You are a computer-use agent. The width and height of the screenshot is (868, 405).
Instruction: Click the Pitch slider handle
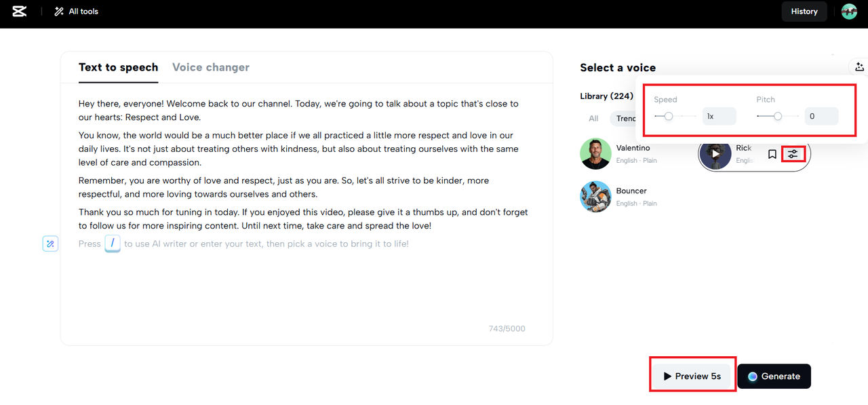point(778,117)
